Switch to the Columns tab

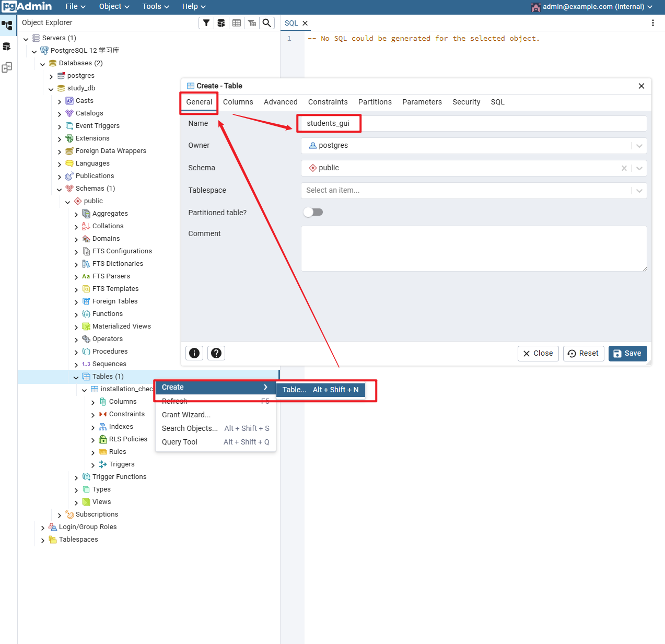(238, 102)
